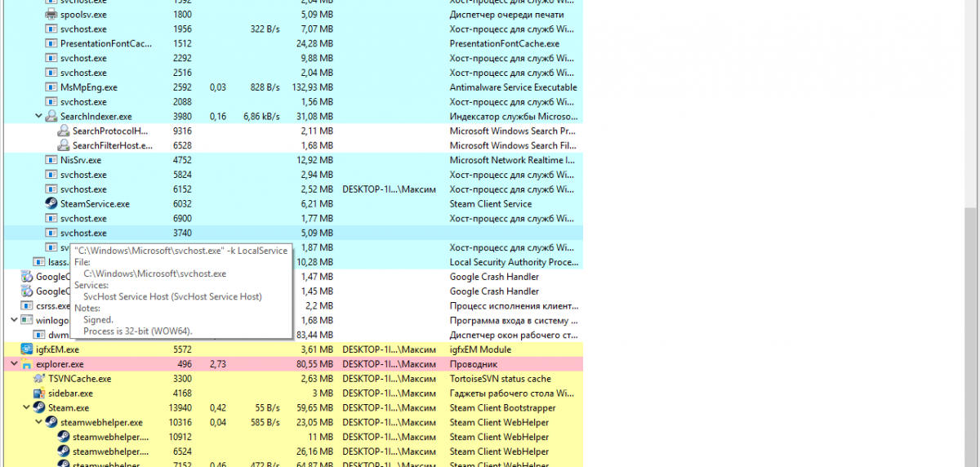Screen dimensions: 980x467
Task: Click the 6,86 kB/s I/O rate
Action: [x=261, y=117]
